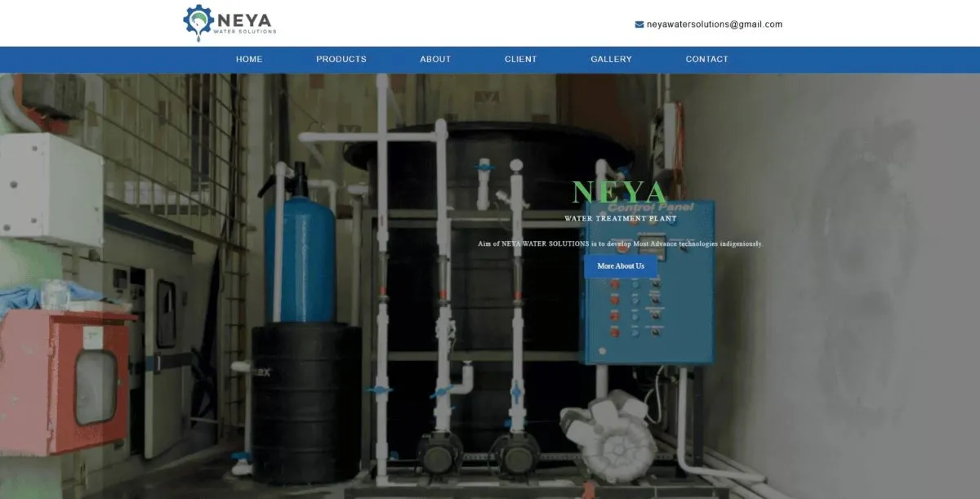Click the envelope icon beside the email
980x499 pixels.
point(639,25)
